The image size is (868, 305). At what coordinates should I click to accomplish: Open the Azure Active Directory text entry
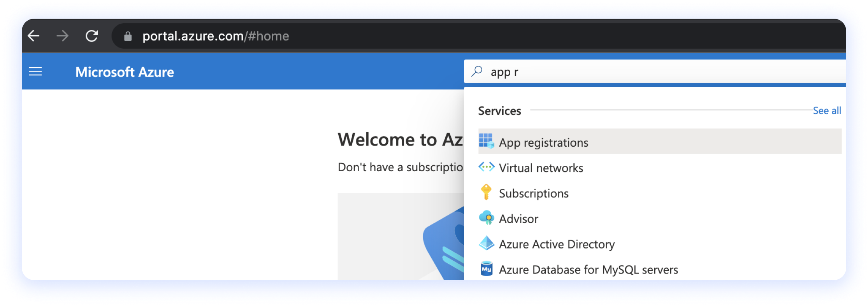tap(557, 244)
